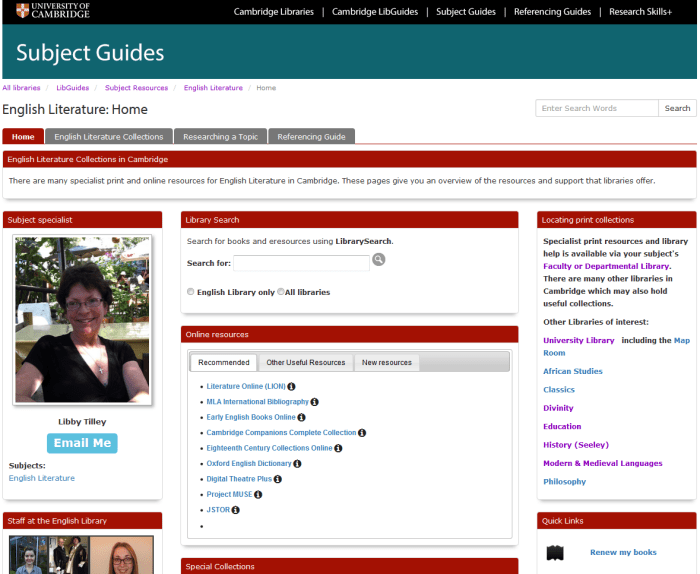Open Cambridge Libraries in top navigation
This screenshot has width=700, height=574.
(274, 12)
